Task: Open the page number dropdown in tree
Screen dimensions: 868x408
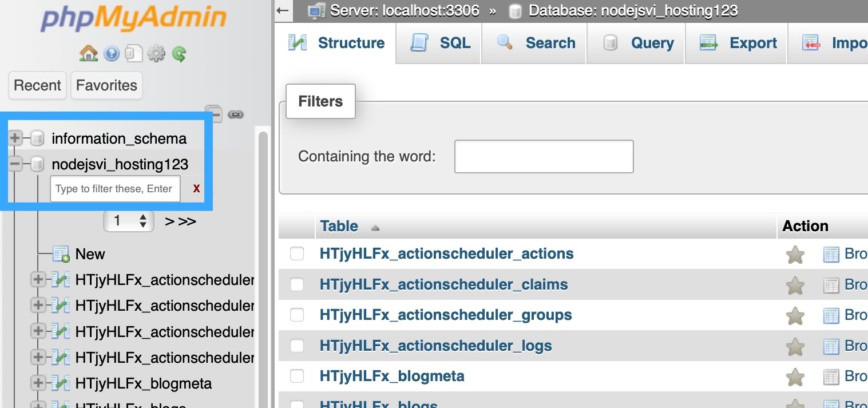Action: click(129, 221)
